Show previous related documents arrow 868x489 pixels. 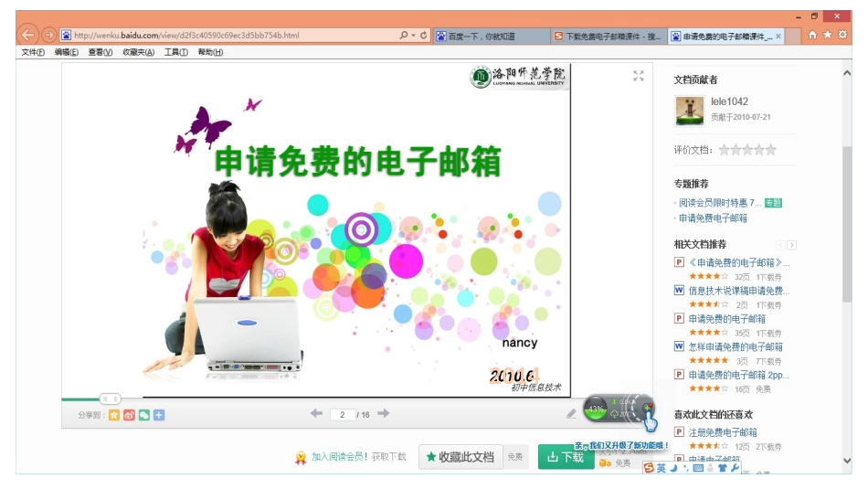[780, 245]
